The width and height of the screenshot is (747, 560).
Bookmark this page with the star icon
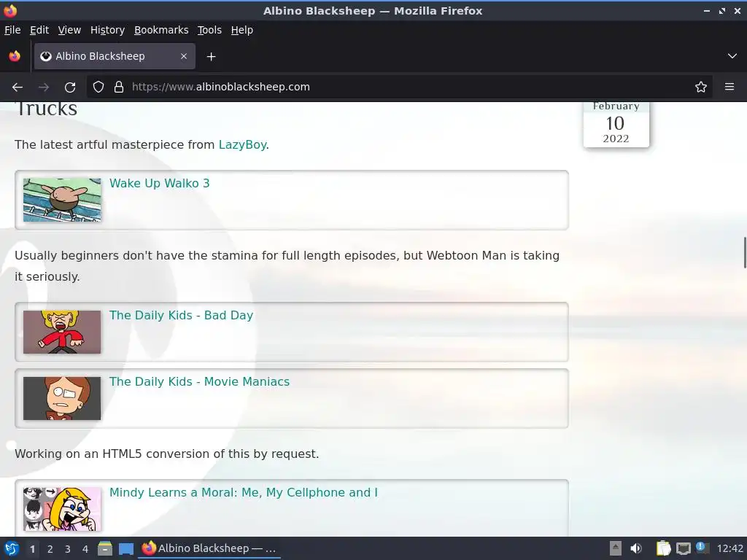click(701, 87)
